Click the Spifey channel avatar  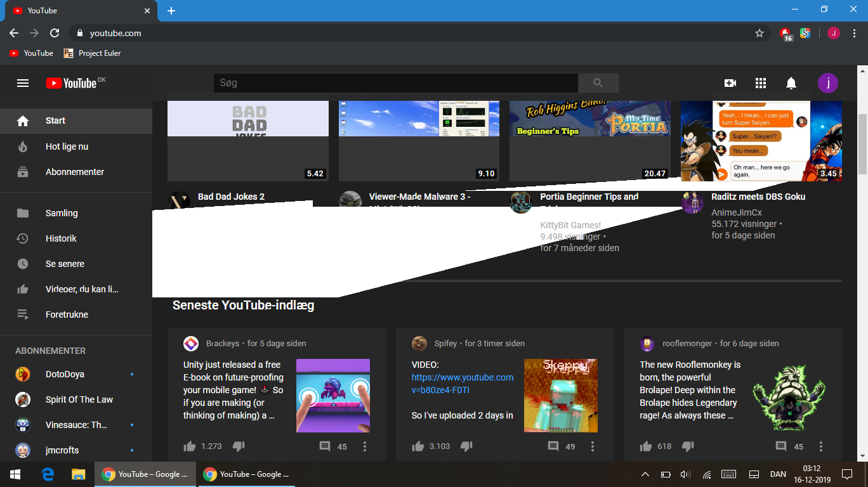click(419, 344)
